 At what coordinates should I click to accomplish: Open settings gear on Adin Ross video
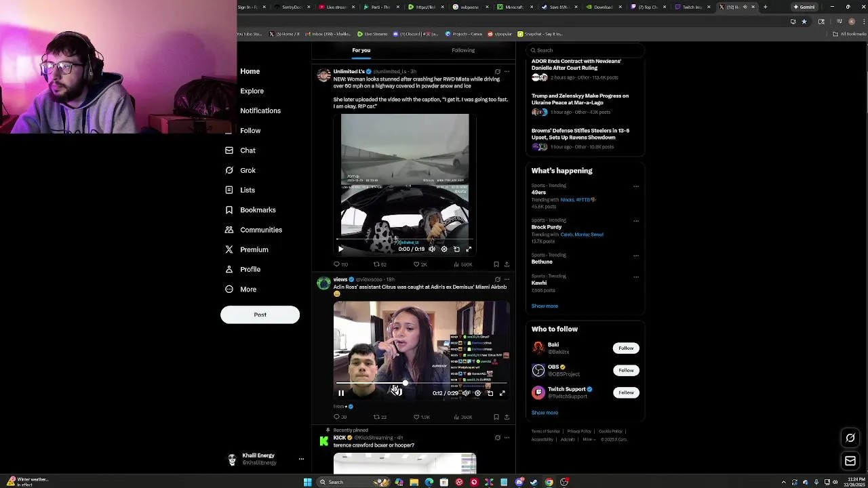click(477, 393)
